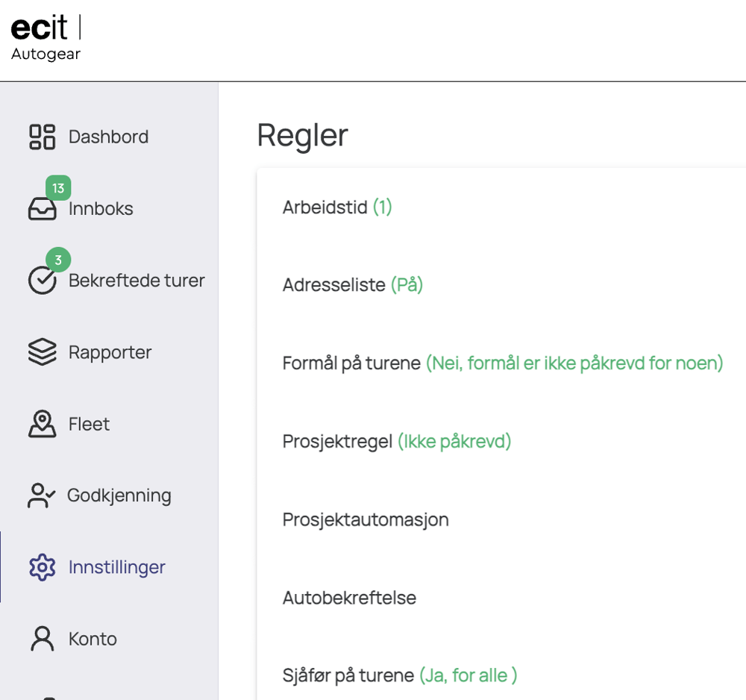Click the Prosjektautomasjon rule
This screenshot has height=700, width=746.
click(x=366, y=519)
